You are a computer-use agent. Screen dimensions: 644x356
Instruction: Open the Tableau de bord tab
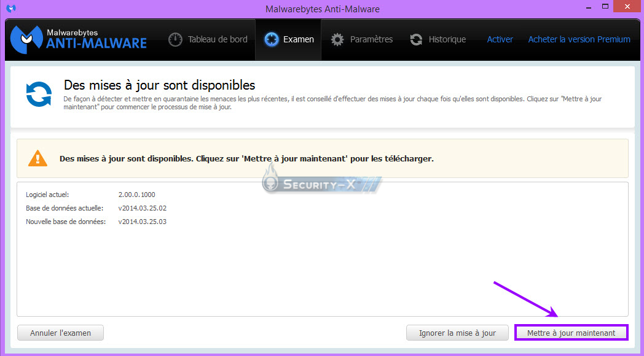pyautogui.click(x=208, y=39)
